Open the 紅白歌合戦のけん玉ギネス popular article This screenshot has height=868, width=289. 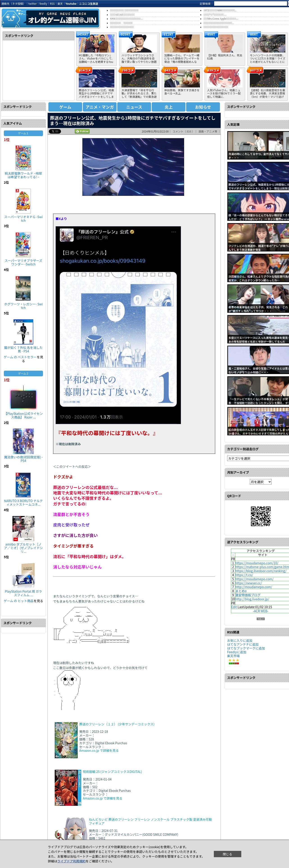tap(258, 421)
